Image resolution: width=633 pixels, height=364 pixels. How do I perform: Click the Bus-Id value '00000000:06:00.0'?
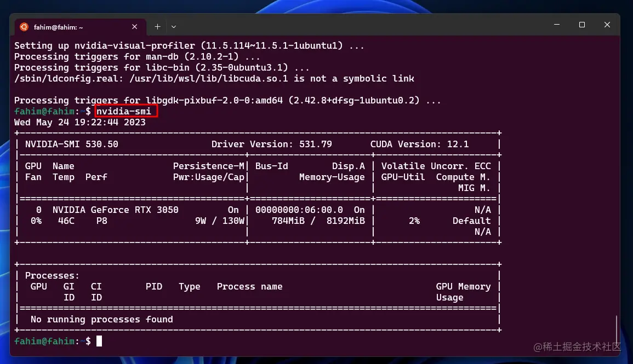coord(299,210)
